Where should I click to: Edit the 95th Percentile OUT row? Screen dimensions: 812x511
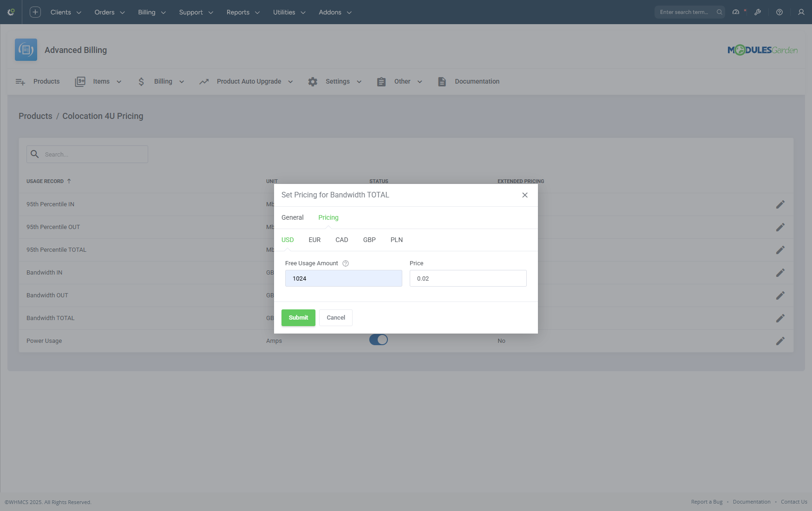pyautogui.click(x=780, y=227)
